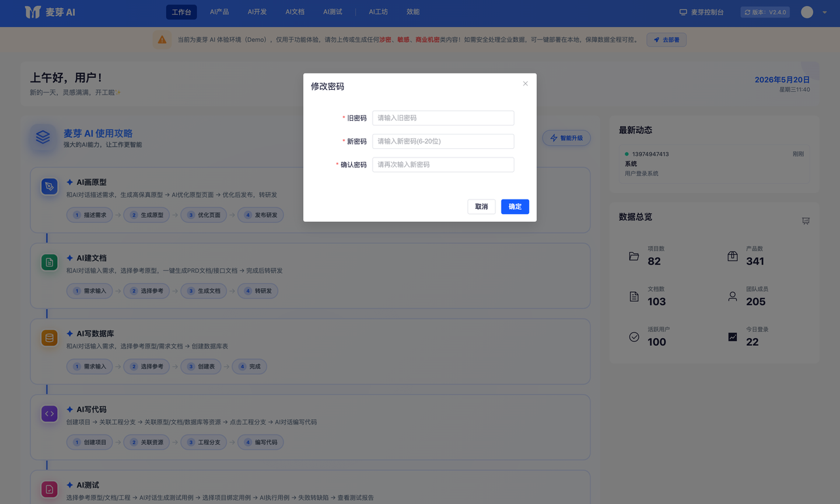Click the 活跃用户 checkmark icon
Viewport: 840px width, 504px height.
click(634, 337)
